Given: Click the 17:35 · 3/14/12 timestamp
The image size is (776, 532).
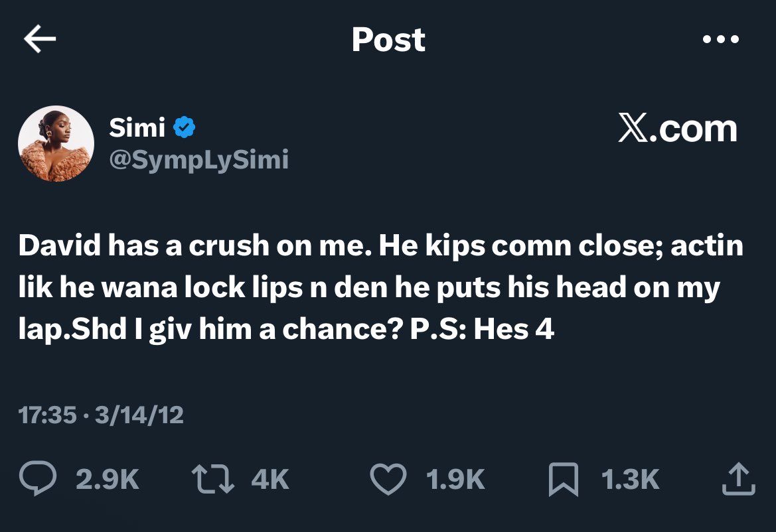Looking at the screenshot, I should (x=101, y=415).
